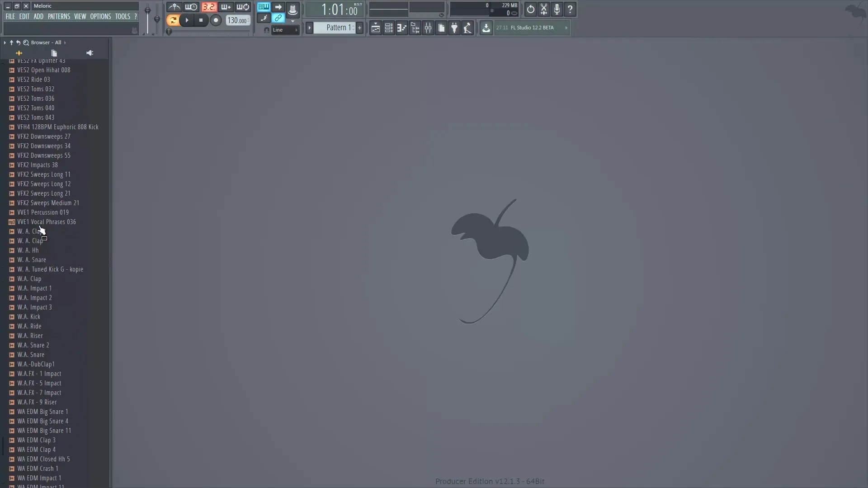Open the FILE menu
The width and height of the screenshot is (868, 488).
pyautogui.click(x=10, y=16)
